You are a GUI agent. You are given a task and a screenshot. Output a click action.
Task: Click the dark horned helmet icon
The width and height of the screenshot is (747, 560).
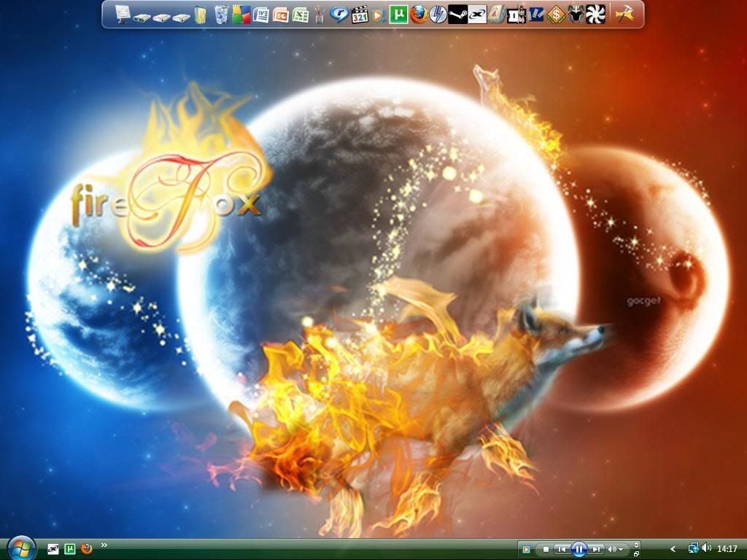coord(576,15)
